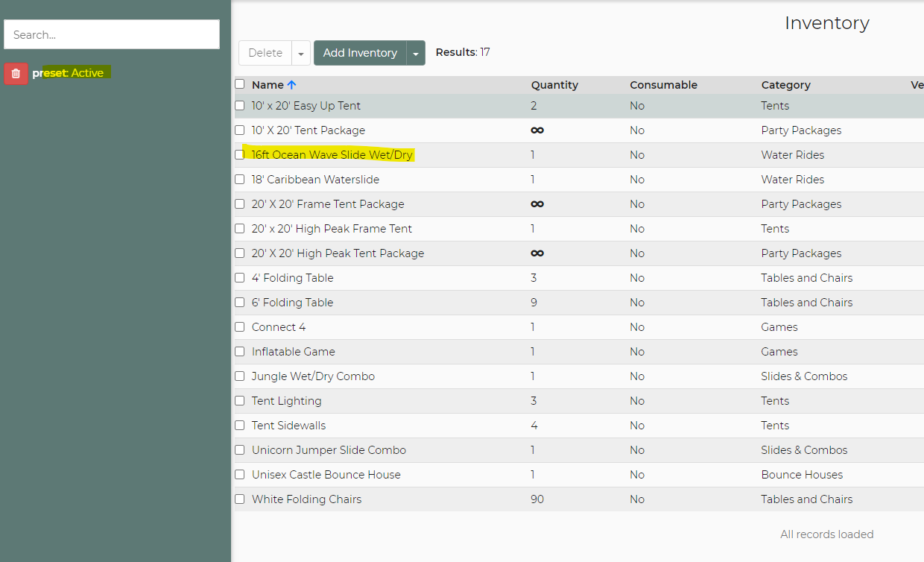Toggle checkbox for White Folding Chairs
Image resolution: width=924 pixels, height=562 pixels.
[x=240, y=499]
